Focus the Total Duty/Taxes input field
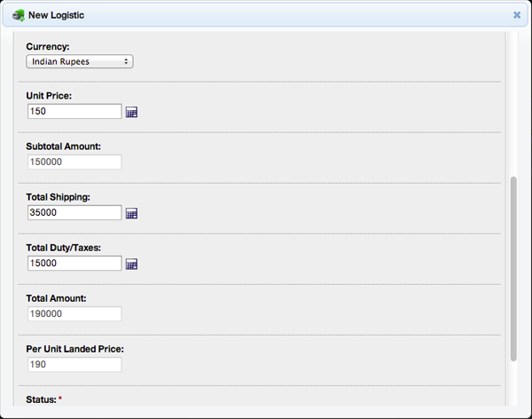 [x=74, y=264]
